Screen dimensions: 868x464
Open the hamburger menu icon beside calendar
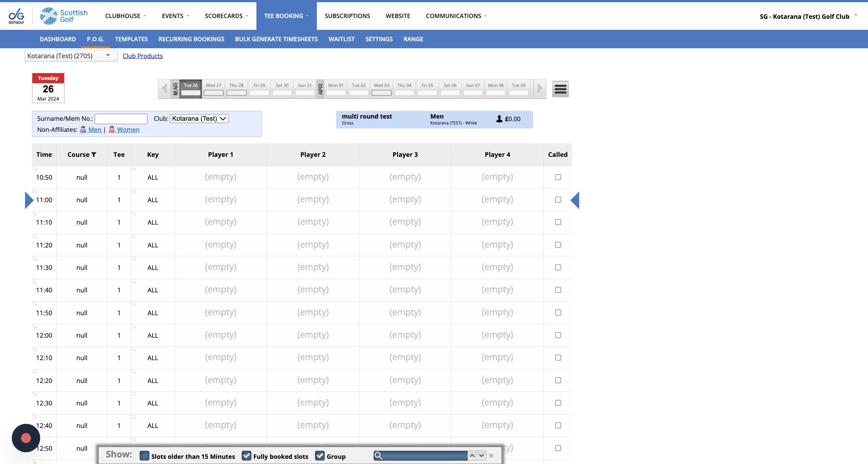560,89
